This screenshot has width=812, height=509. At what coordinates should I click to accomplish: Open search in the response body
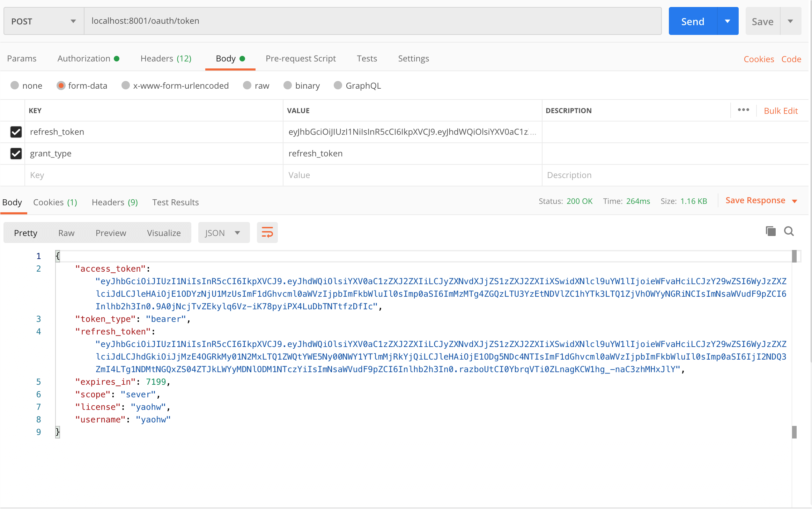(789, 231)
